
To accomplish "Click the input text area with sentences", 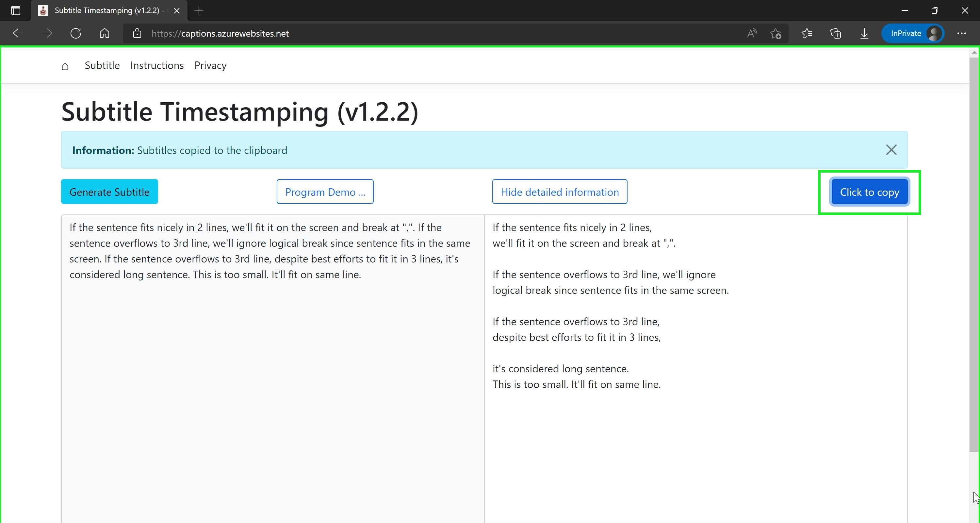I will [x=273, y=368].
